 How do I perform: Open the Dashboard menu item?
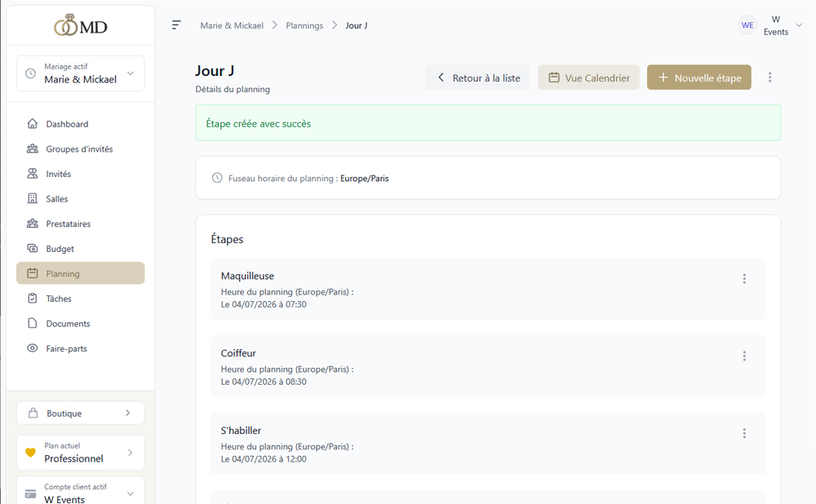[80, 124]
